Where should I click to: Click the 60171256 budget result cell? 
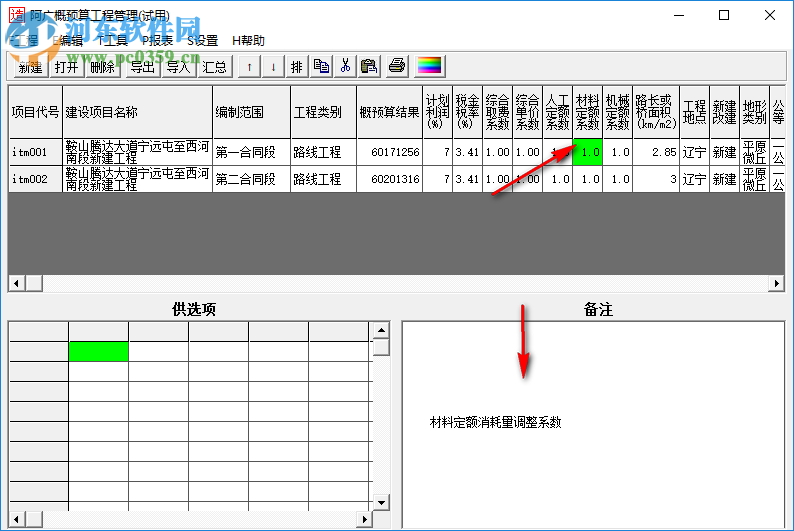[389, 152]
